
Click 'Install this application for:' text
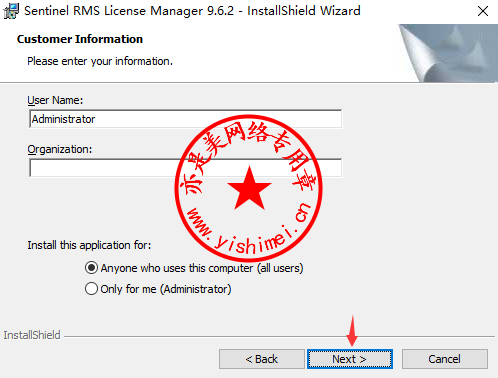click(89, 245)
